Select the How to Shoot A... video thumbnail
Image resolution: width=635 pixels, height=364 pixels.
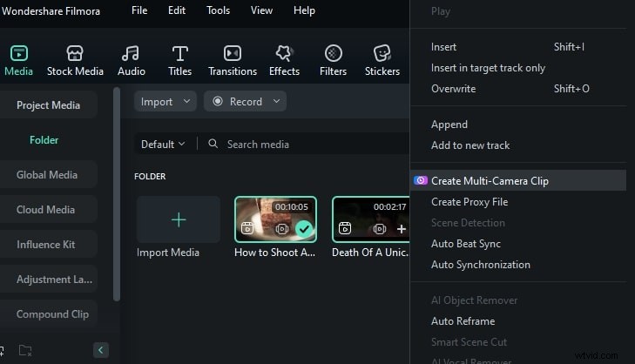pyautogui.click(x=275, y=219)
